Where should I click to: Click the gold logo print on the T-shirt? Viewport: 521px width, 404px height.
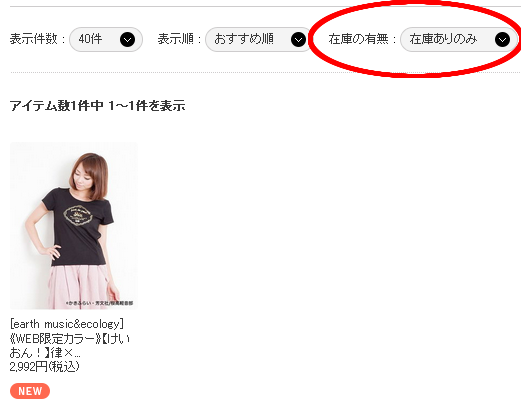click(79, 216)
